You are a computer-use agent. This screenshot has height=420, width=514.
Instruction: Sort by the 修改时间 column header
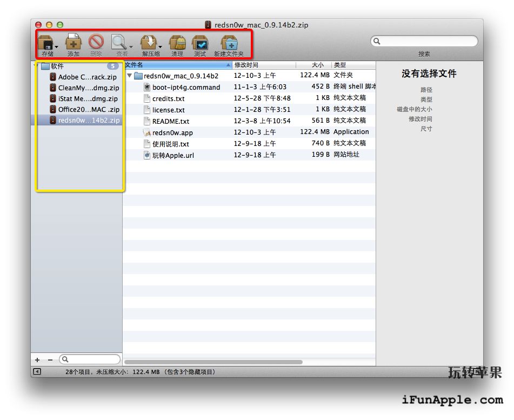point(264,65)
